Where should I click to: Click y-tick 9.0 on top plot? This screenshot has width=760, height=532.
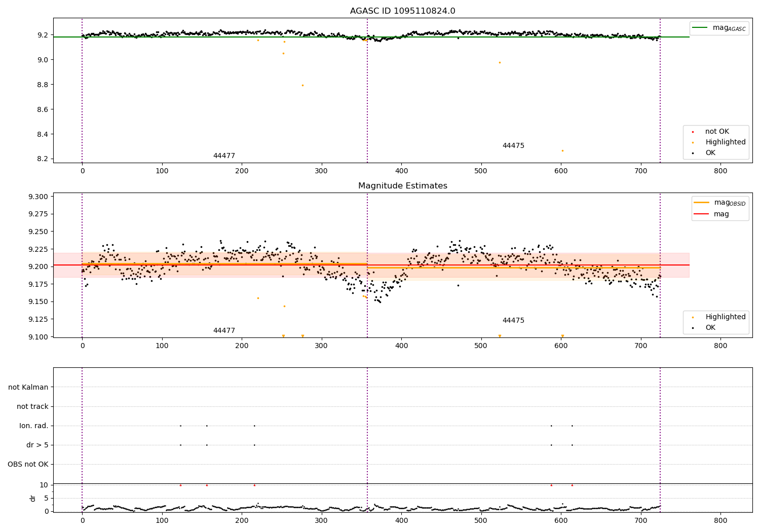coord(43,60)
